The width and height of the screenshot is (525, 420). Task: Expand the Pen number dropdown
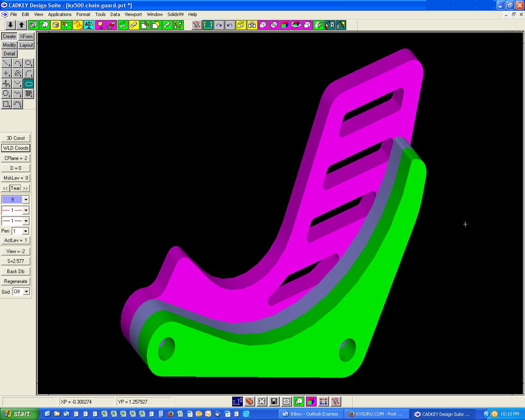click(25, 231)
